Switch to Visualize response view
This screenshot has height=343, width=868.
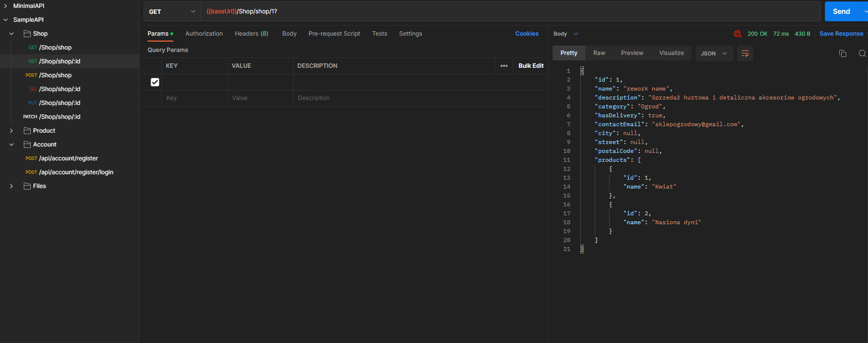click(671, 53)
